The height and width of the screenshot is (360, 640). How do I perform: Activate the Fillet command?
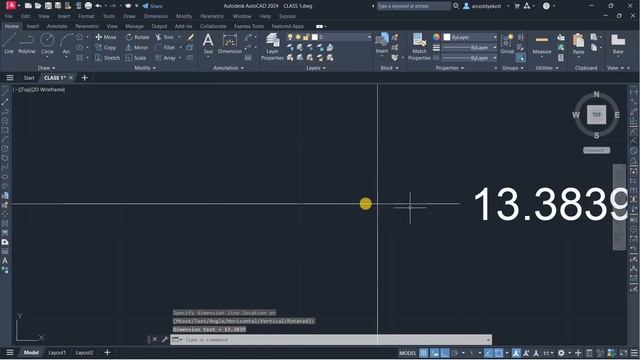tap(165, 47)
